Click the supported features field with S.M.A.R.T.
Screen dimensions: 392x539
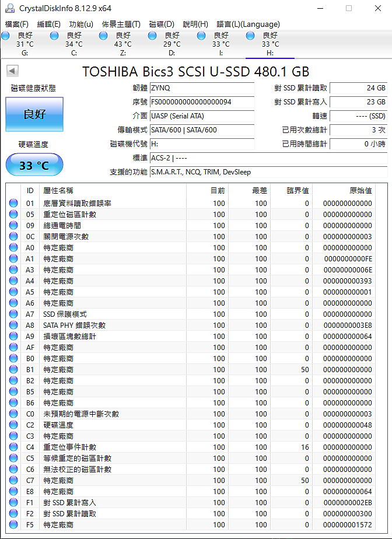[x=268, y=172]
